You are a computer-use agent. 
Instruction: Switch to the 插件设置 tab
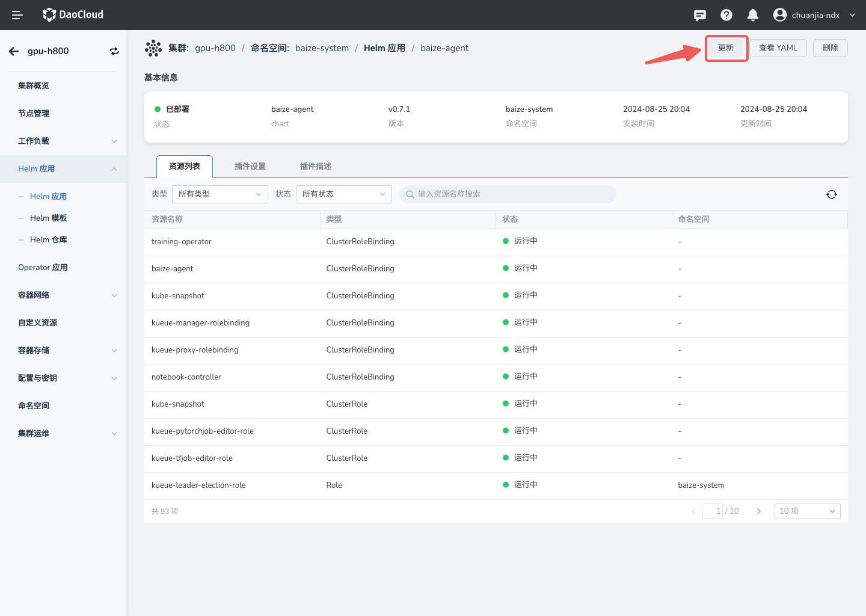coord(250,167)
